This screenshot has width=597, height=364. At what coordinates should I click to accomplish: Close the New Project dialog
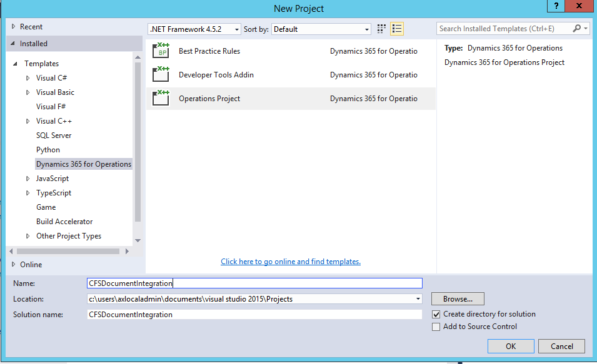(579, 6)
